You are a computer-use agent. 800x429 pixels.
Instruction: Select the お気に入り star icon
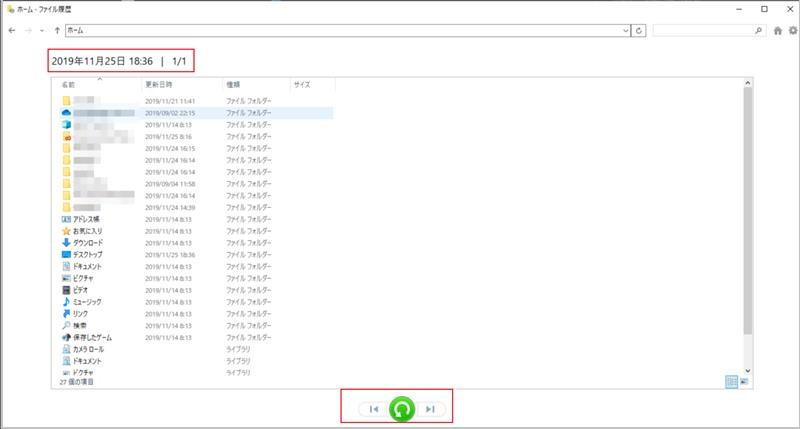coord(66,231)
